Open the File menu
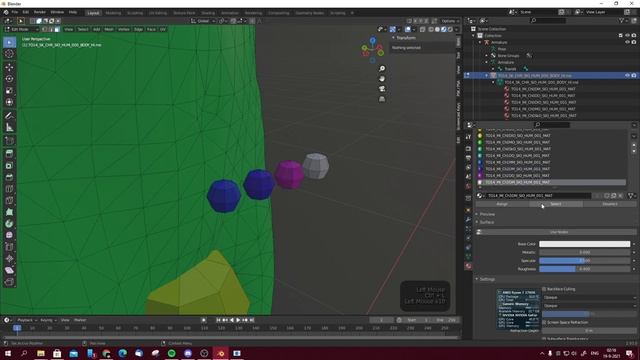This screenshot has height=360, width=640. click(15, 12)
